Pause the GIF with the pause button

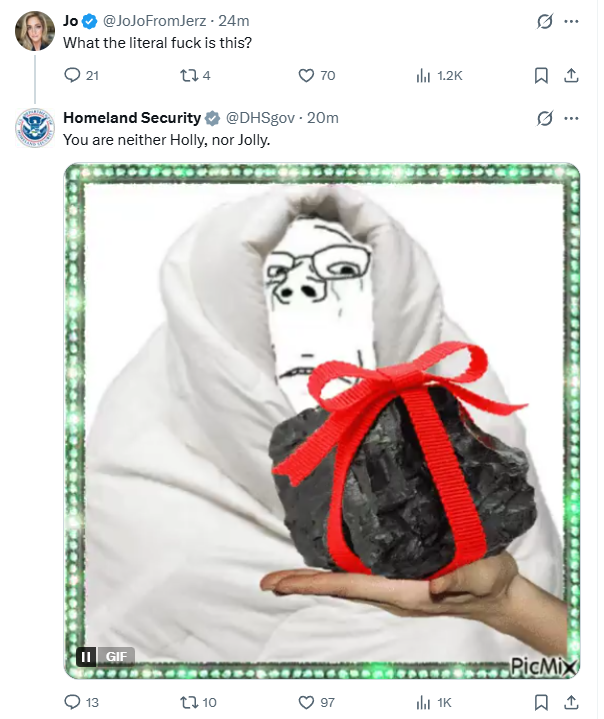pos(86,657)
